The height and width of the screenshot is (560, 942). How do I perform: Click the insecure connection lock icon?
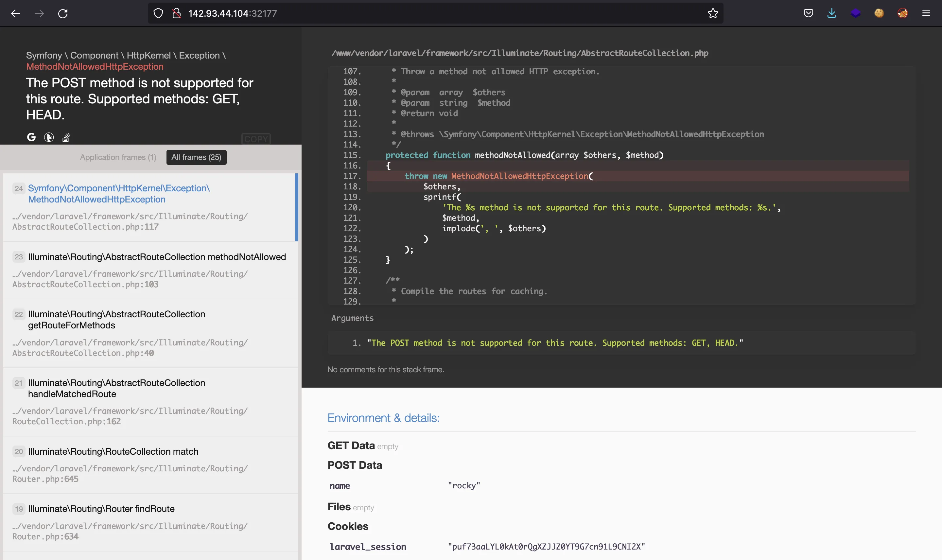[177, 14]
